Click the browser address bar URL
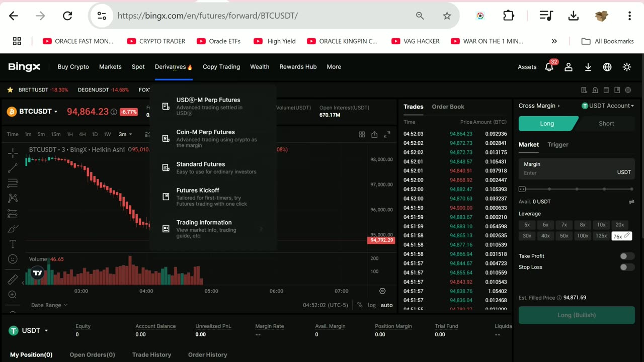Image resolution: width=644 pixels, height=362 pixels. click(x=208, y=16)
